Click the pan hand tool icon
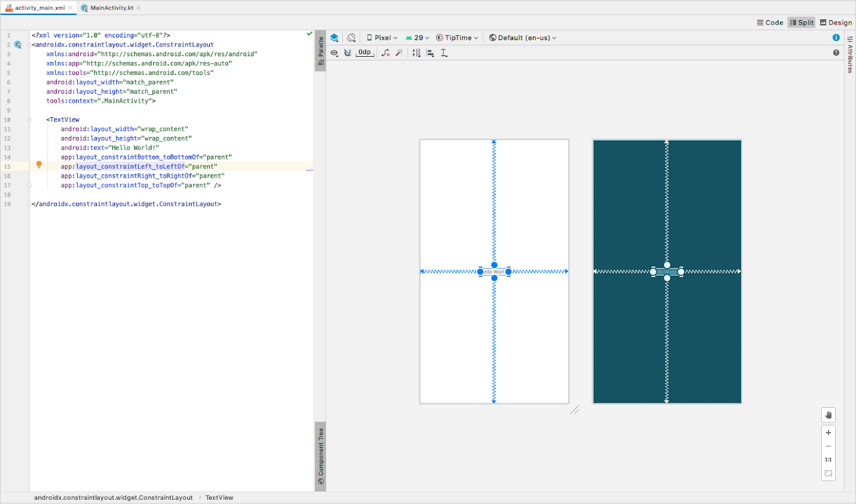 pyautogui.click(x=828, y=415)
